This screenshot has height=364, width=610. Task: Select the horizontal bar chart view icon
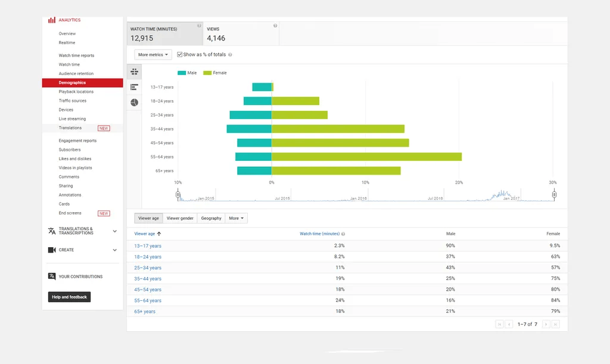click(x=134, y=87)
